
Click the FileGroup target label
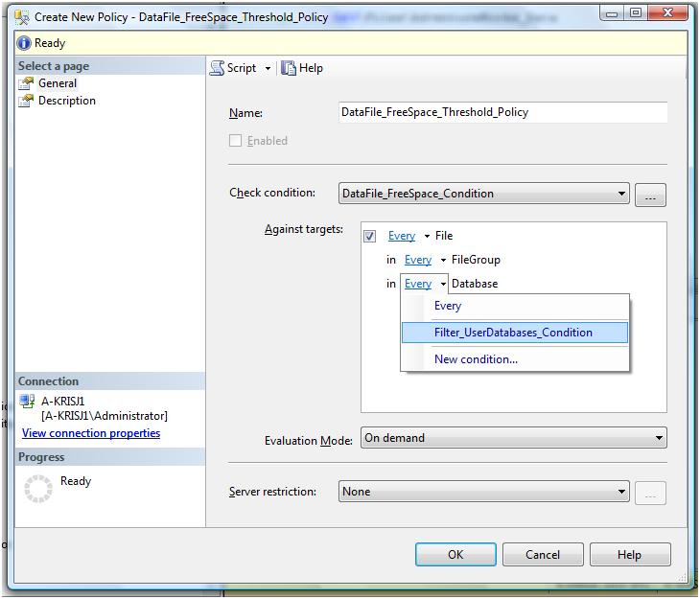(x=476, y=260)
